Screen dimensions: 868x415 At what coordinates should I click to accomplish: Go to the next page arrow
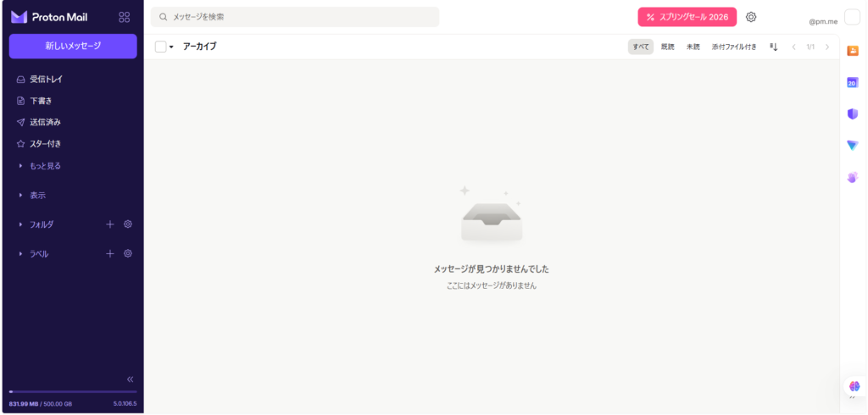[x=827, y=47]
